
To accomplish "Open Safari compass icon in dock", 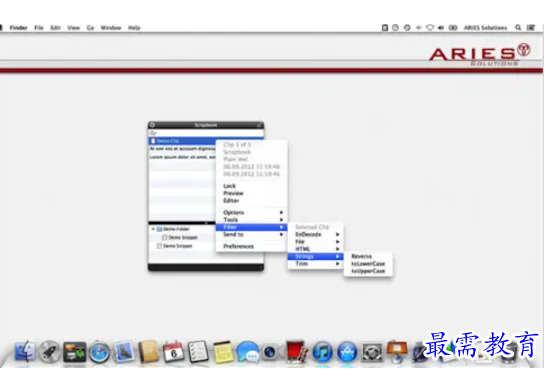I will pos(99,351).
